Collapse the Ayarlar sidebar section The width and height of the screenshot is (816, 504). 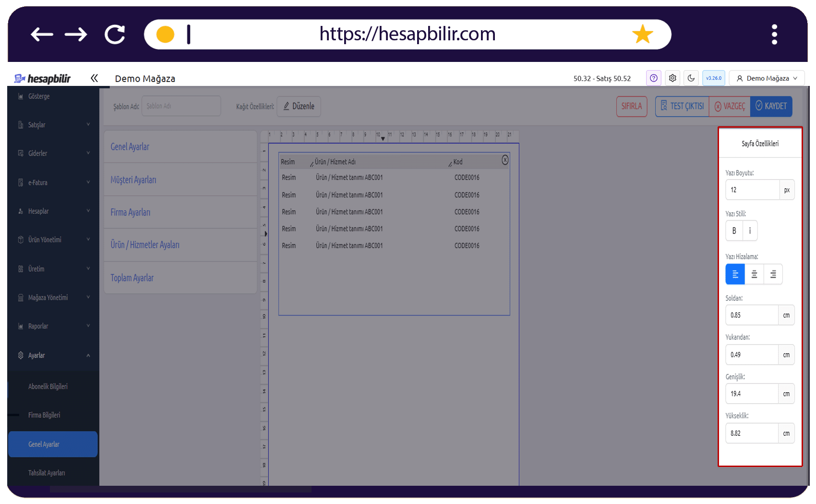[53, 356]
